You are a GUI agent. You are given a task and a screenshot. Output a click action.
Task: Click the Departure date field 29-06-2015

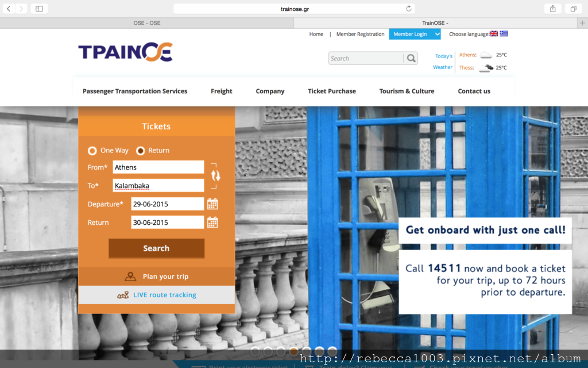[x=167, y=204]
